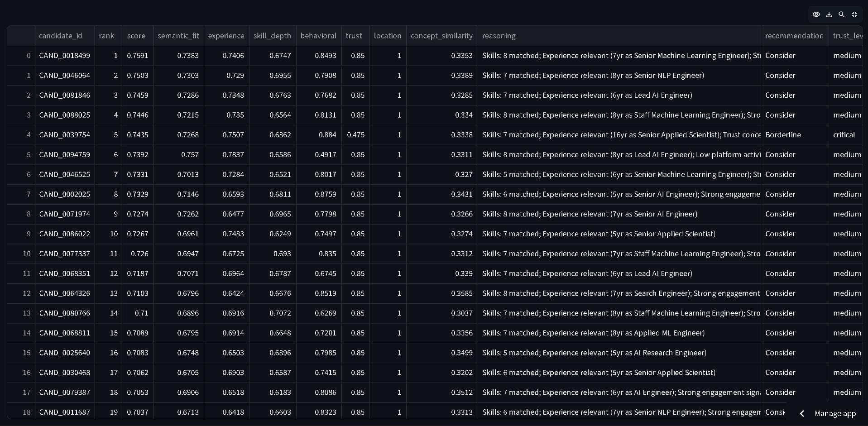Image resolution: width=868 pixels, height=426 pixels.
Task: Click behavioral value 0.4917
Action: click(319, 155)
